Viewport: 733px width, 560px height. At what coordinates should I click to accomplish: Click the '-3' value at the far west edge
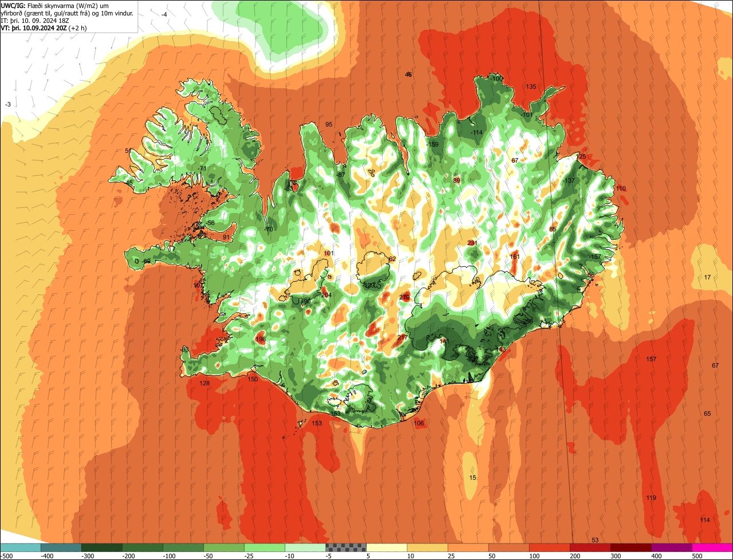pyautogui.click(x=7, y=104)
